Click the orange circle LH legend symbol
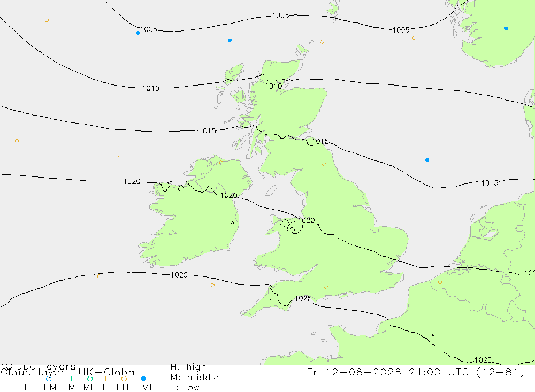Screen dimensions: 535x392 124,379
